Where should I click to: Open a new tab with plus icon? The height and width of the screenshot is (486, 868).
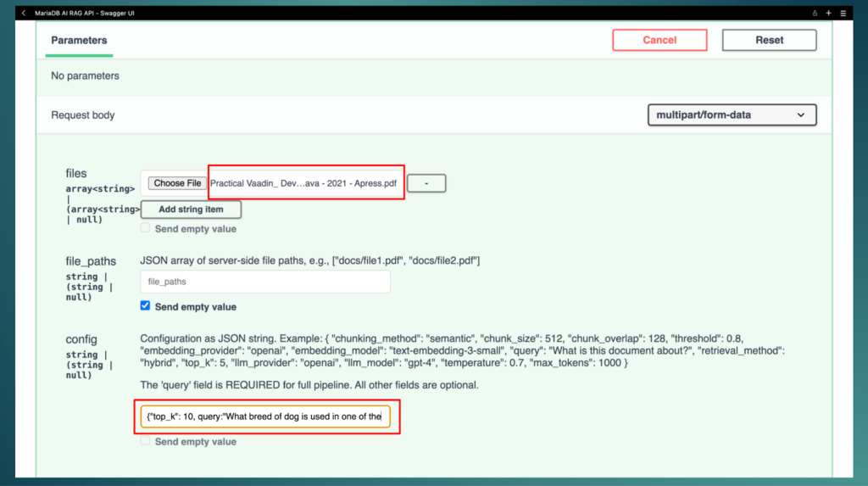coord(829,14)
